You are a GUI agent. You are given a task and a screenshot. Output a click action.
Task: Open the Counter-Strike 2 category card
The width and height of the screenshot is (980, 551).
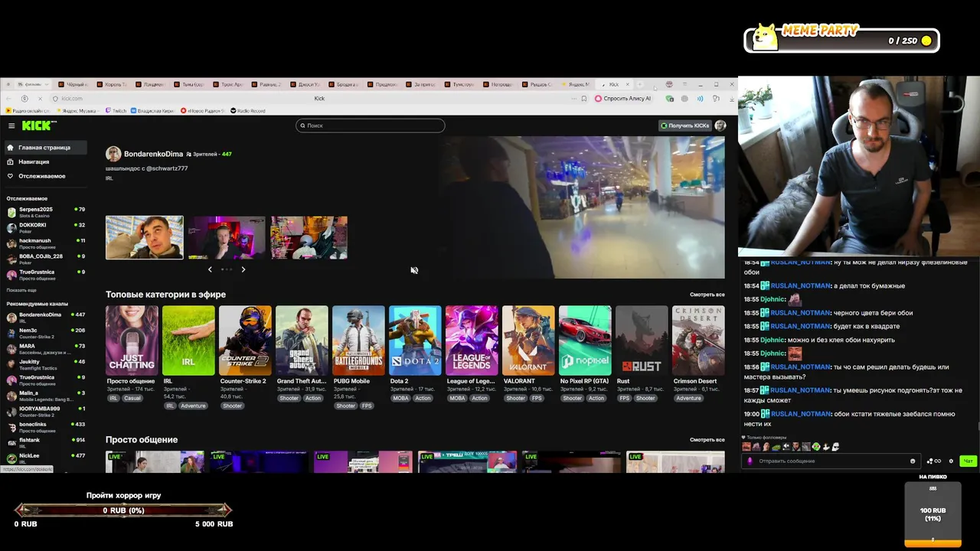click(245, 341)
